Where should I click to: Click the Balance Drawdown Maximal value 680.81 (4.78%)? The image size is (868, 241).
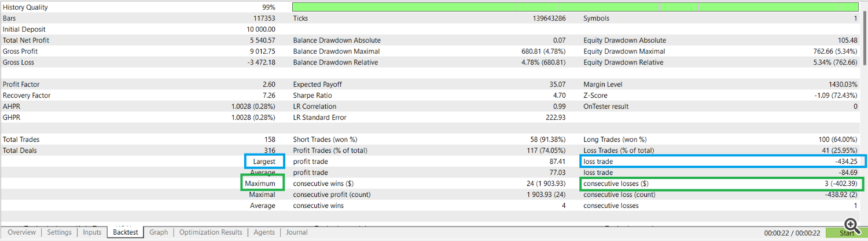543,52
